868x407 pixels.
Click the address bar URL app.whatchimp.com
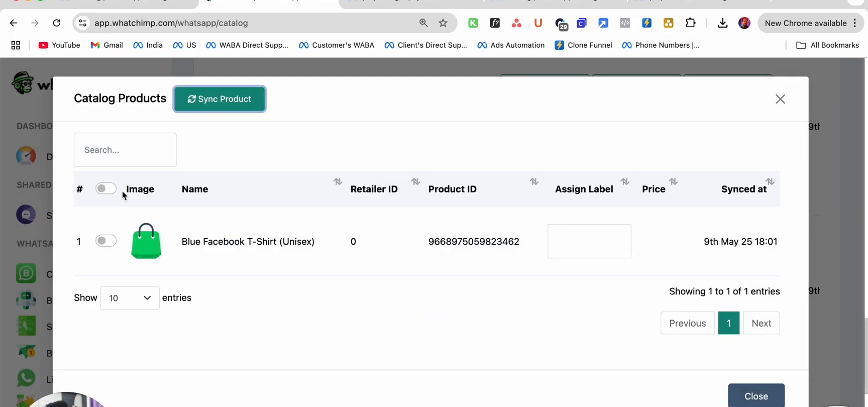(x=171, y=23)
